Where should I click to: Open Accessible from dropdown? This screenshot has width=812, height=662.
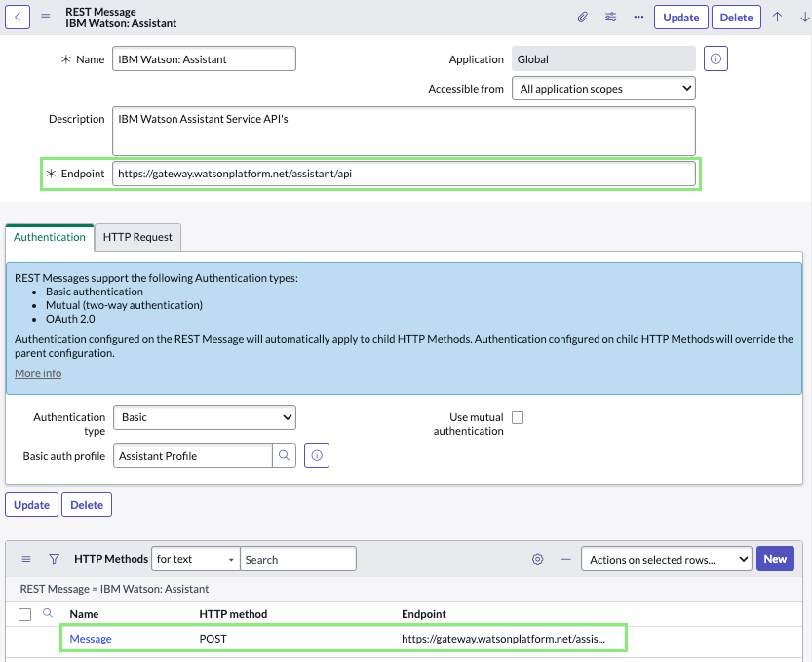pyautogui.click(x=603, y=89)
